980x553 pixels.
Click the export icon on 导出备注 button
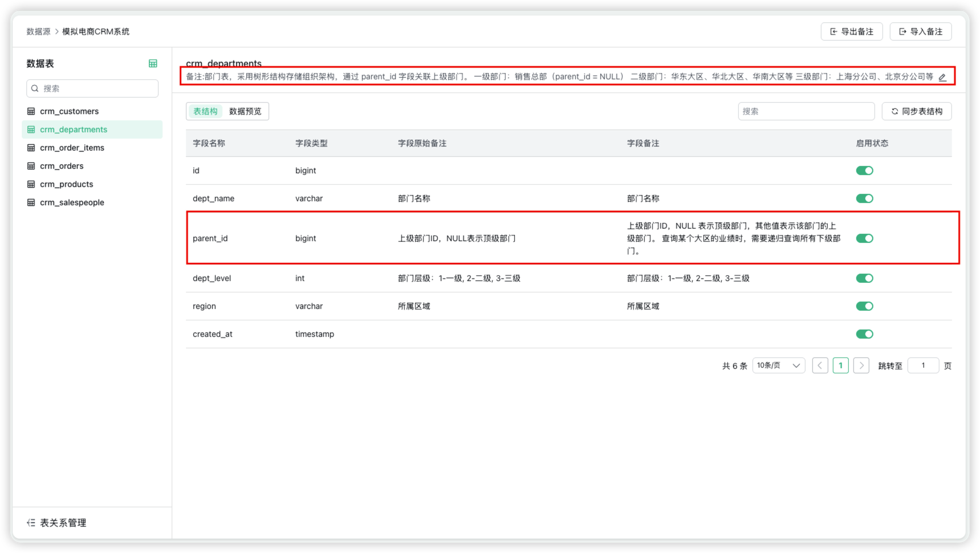pos(833,31)
